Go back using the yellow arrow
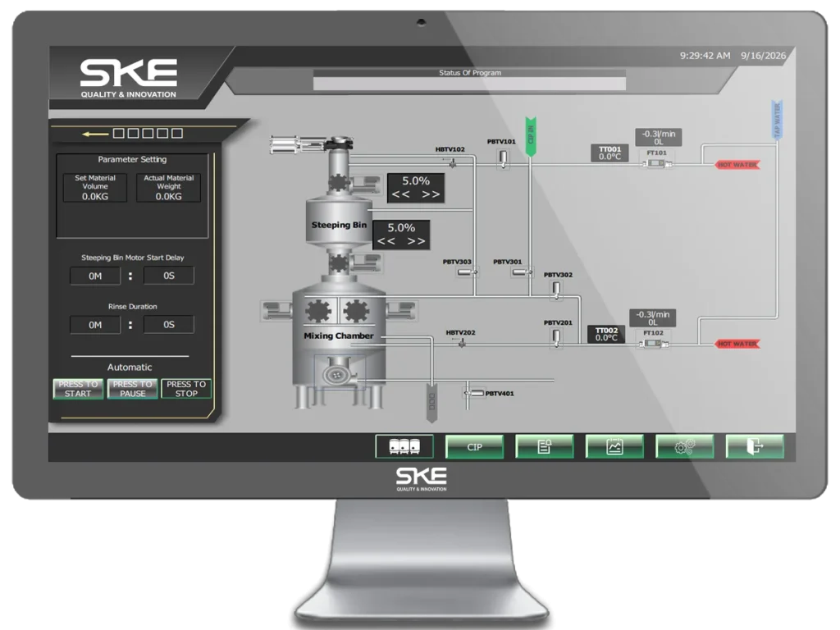 [95, 134]
